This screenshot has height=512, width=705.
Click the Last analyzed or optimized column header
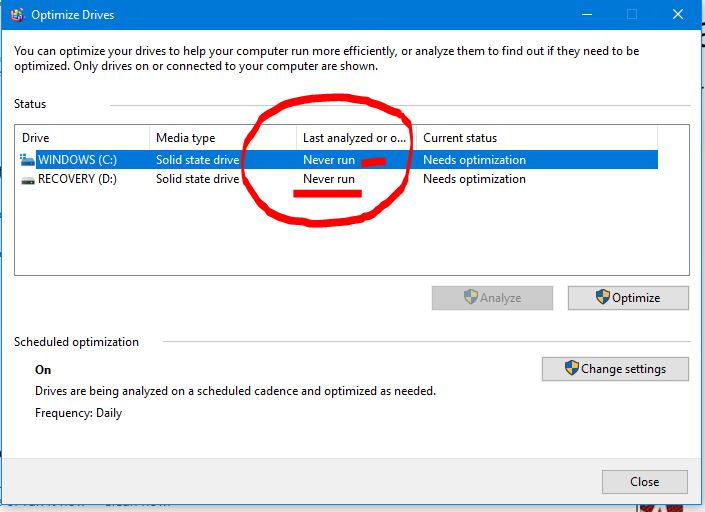pos(356,138)
